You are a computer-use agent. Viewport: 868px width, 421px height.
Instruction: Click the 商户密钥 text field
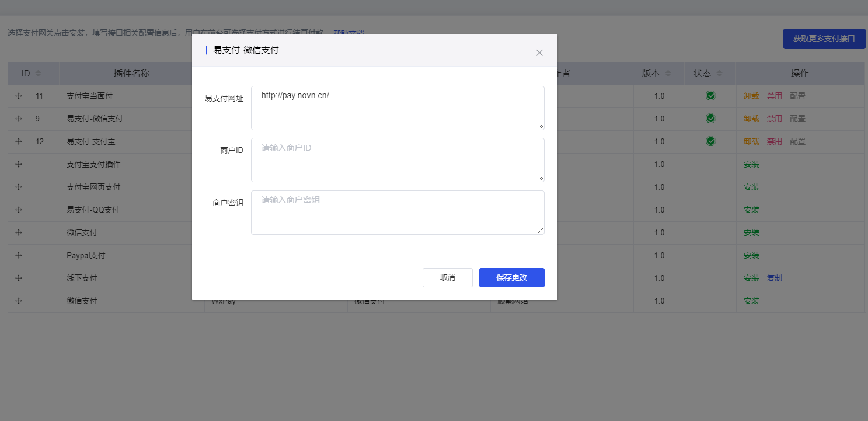[x=397, y=212]
